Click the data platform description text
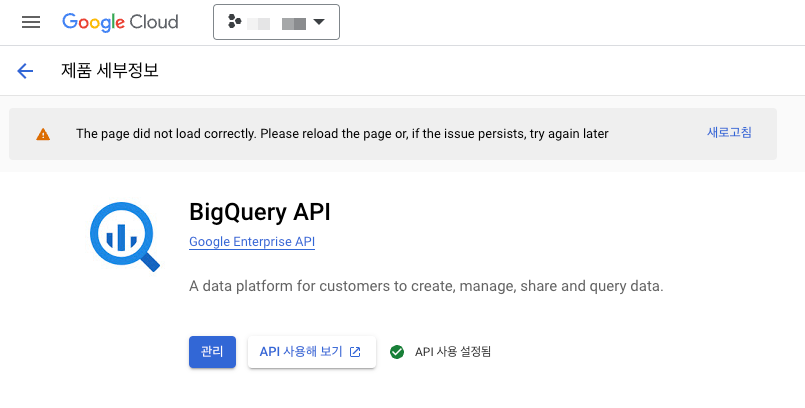This screenshot has width=805, height=408. [x=426, y=286]
